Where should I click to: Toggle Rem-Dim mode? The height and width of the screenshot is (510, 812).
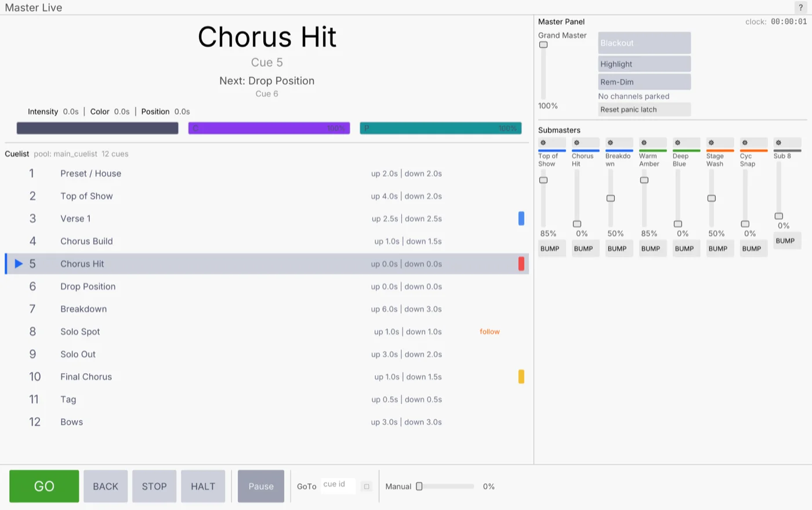click(x=644, y=82)
